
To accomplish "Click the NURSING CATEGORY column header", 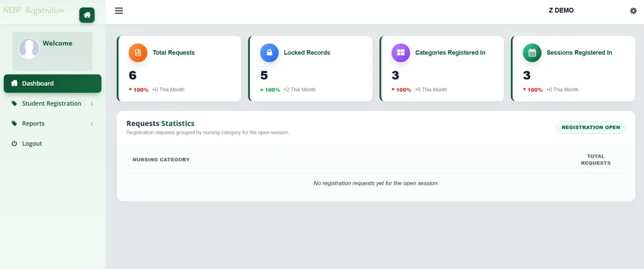I will pyautogui.click(x=161, y=160).
